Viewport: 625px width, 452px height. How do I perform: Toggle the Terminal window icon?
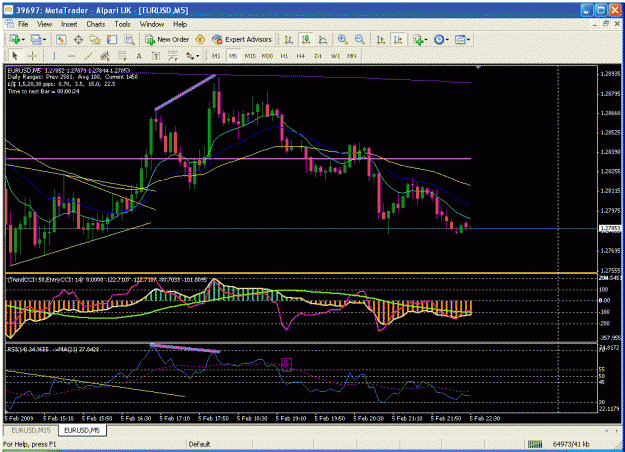[x=112, y=39]
